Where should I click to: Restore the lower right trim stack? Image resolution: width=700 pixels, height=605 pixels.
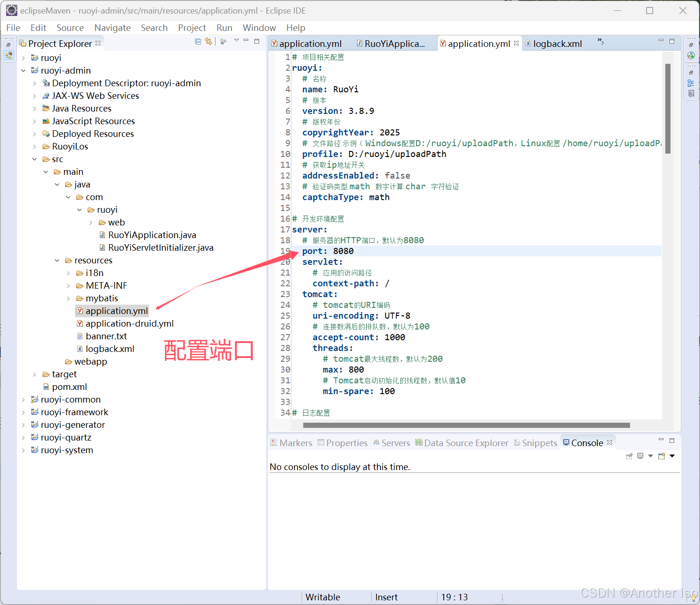point(691,73)
